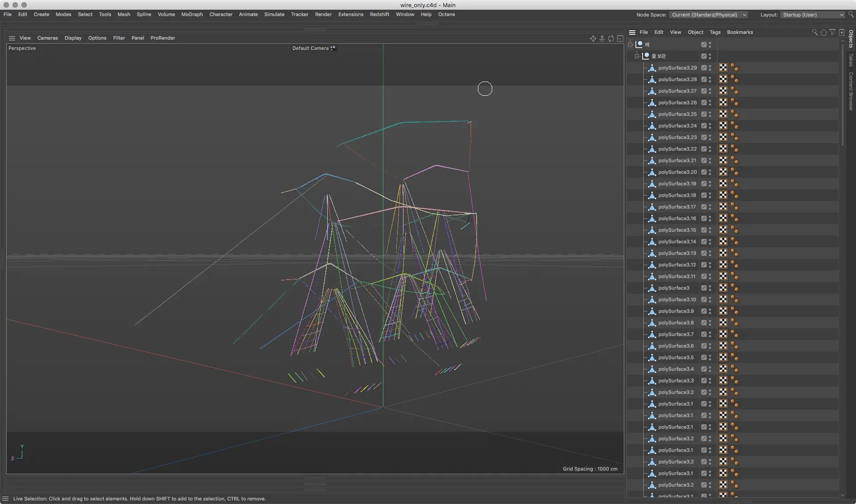Click the Object Manager search icon
This screenshot has width=856, height=504.
coord(815,32)
